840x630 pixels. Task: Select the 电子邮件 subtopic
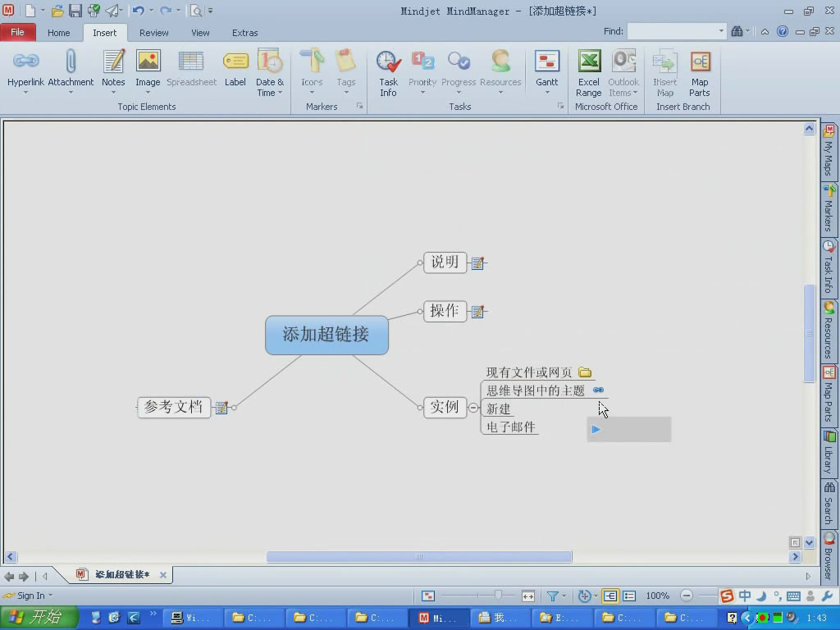[510, 427]
